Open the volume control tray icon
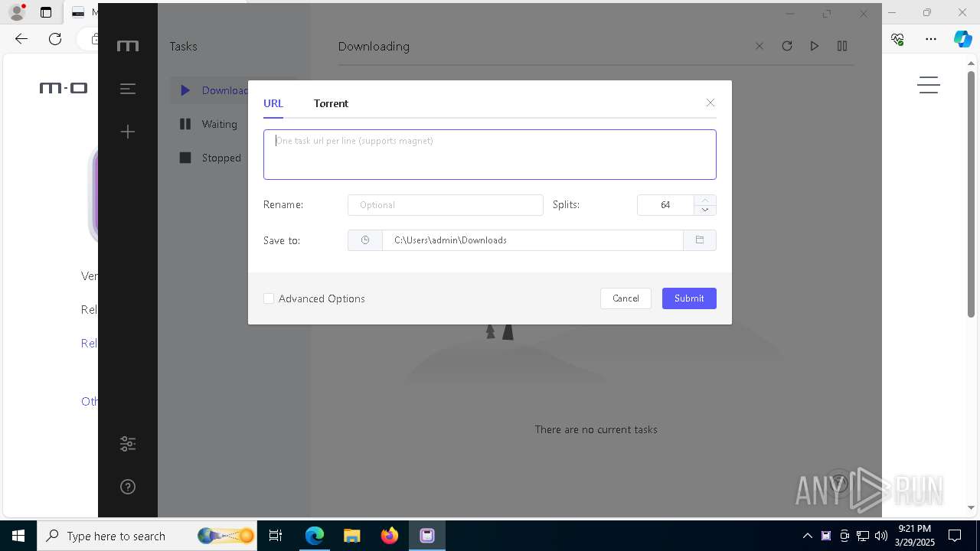 [x=881, y=536]
